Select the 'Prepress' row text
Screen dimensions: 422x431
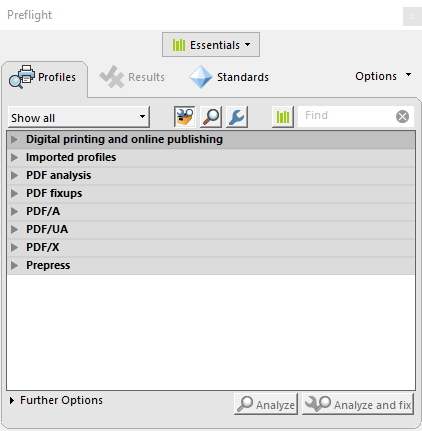point(48,265)
